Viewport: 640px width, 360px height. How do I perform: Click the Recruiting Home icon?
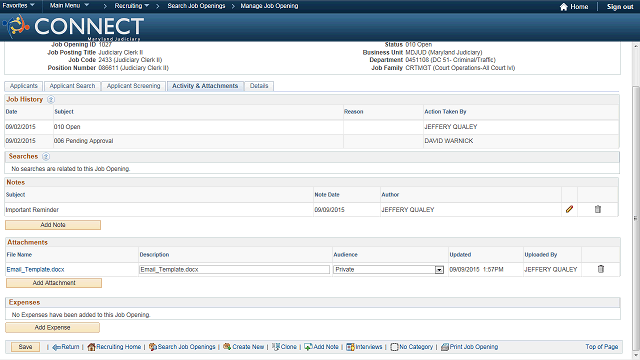91,347
